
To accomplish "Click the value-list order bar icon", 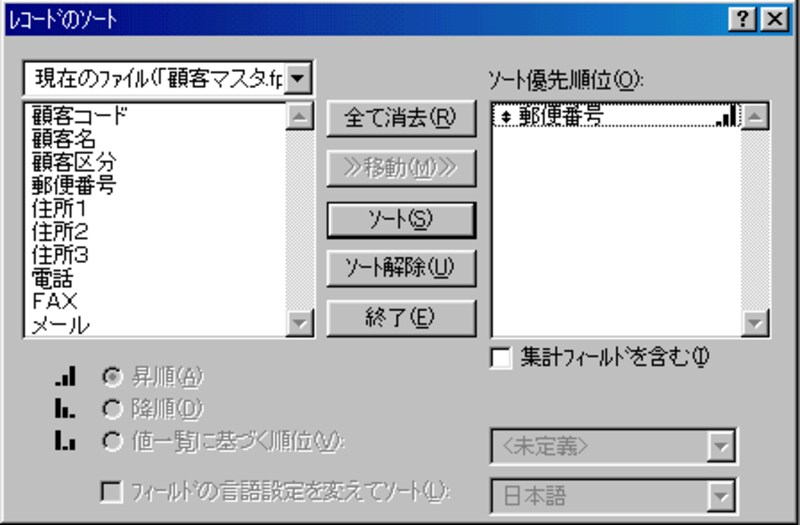I will 66,440.
